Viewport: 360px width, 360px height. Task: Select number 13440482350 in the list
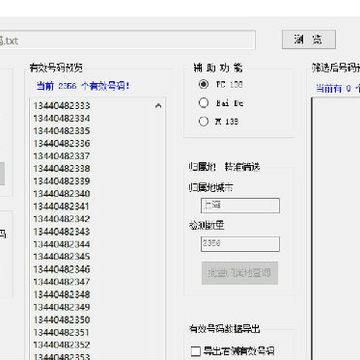(x=62, y=320)
